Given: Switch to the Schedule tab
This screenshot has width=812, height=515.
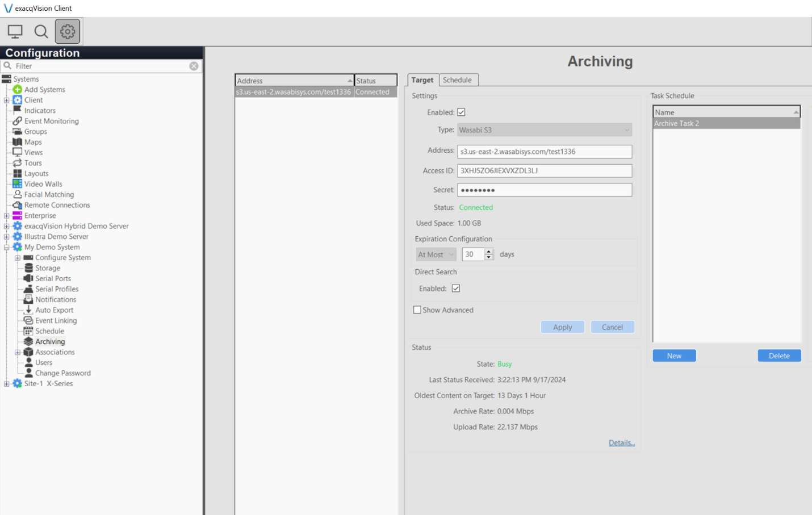Looking at the screenshot, I should click(457, 80).
